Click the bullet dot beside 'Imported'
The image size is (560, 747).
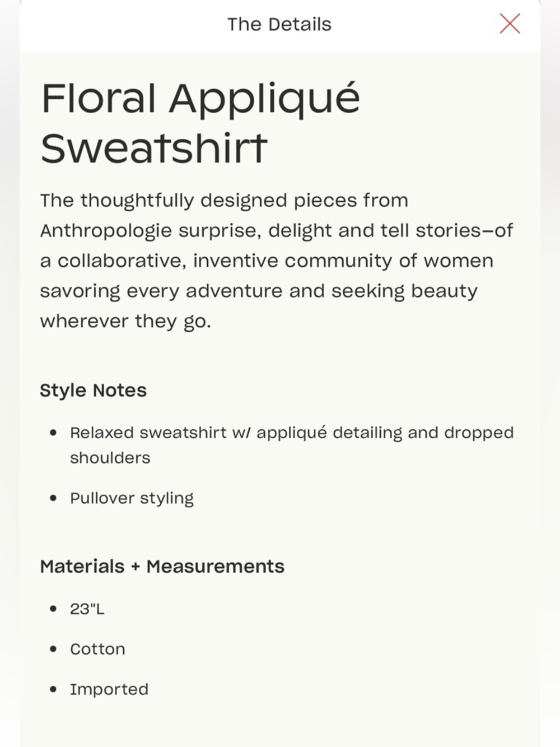[53, 689]
